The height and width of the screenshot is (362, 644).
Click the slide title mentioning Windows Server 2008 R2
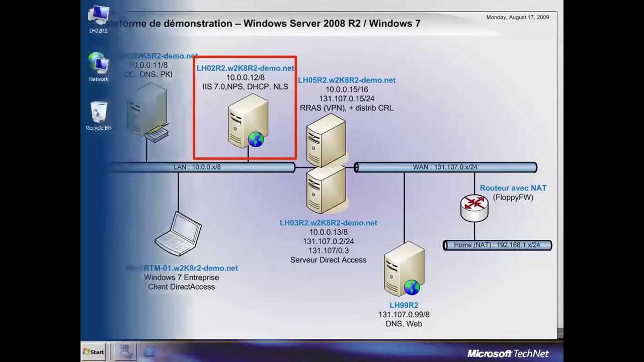pyautogui.click(x=262, y=23)
